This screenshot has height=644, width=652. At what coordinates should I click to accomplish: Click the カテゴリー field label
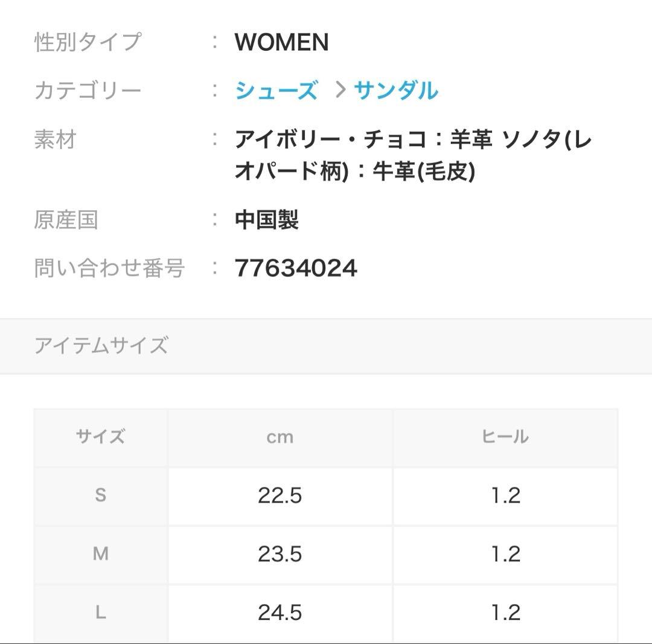click(x=88, y=91)
